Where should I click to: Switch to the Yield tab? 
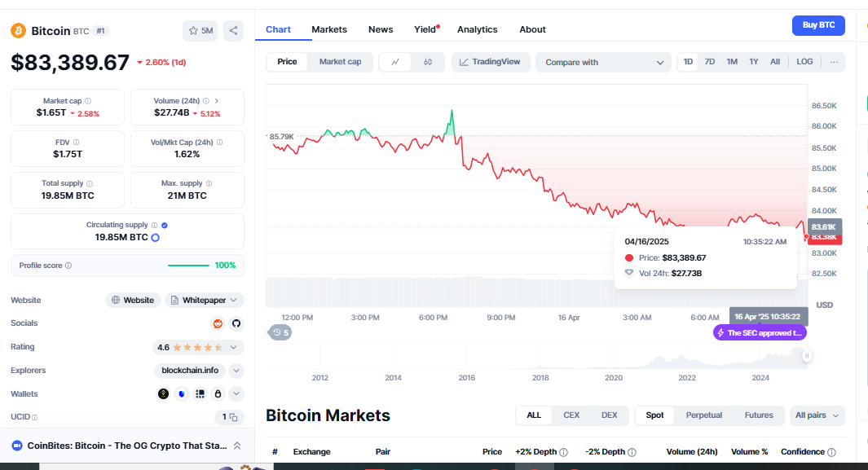coord(425,29)
